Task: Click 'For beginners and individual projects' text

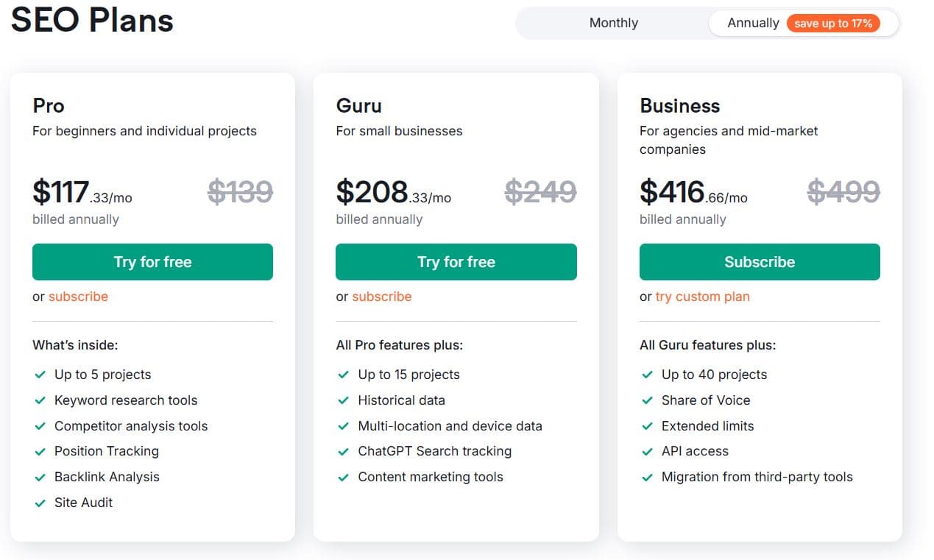Action: pos(144,131)
